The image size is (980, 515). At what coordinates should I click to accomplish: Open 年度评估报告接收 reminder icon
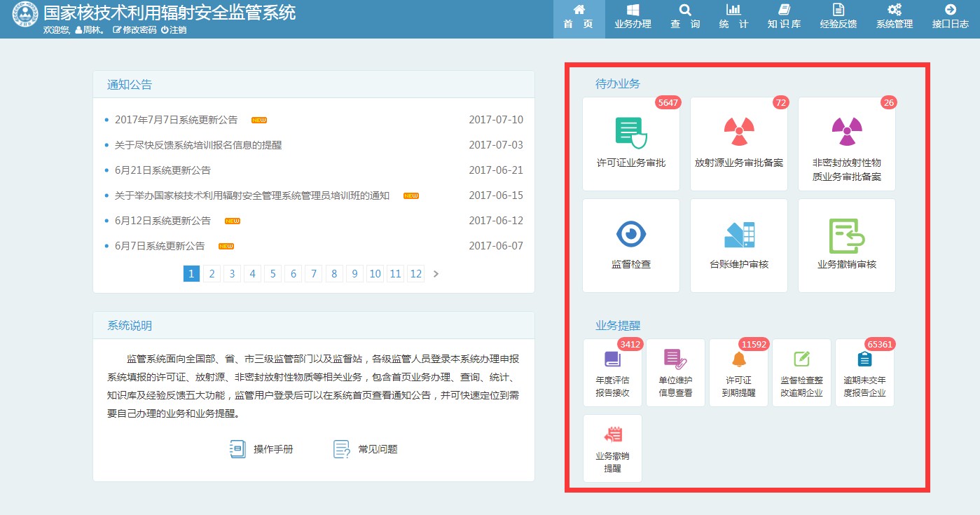612,359
